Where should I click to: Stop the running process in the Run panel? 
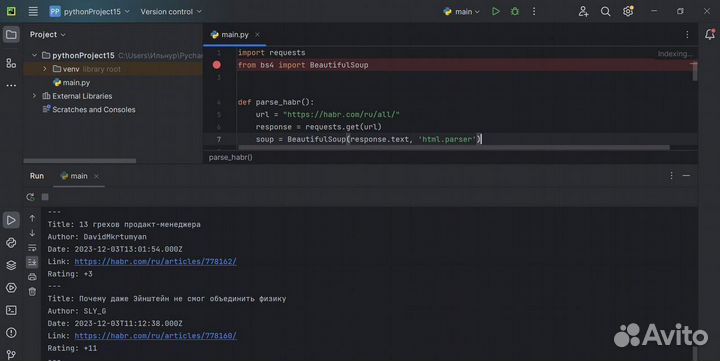pyautogui.click(x=45, y=197)
